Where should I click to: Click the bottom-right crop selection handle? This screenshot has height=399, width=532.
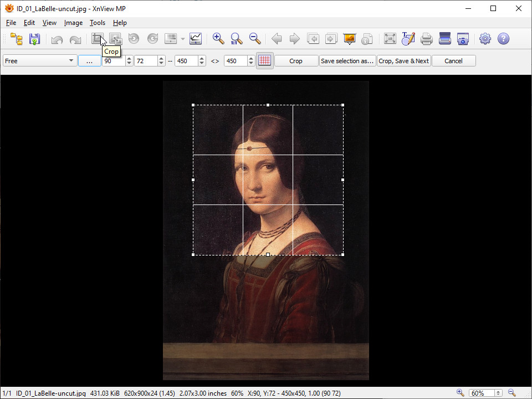pos(342,254)
